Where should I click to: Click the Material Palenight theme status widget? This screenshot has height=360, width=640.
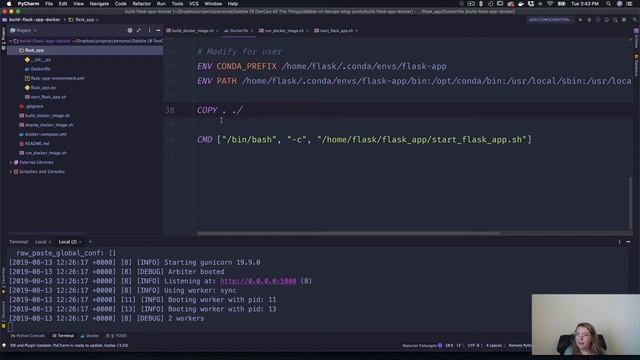tap(422, 345)
